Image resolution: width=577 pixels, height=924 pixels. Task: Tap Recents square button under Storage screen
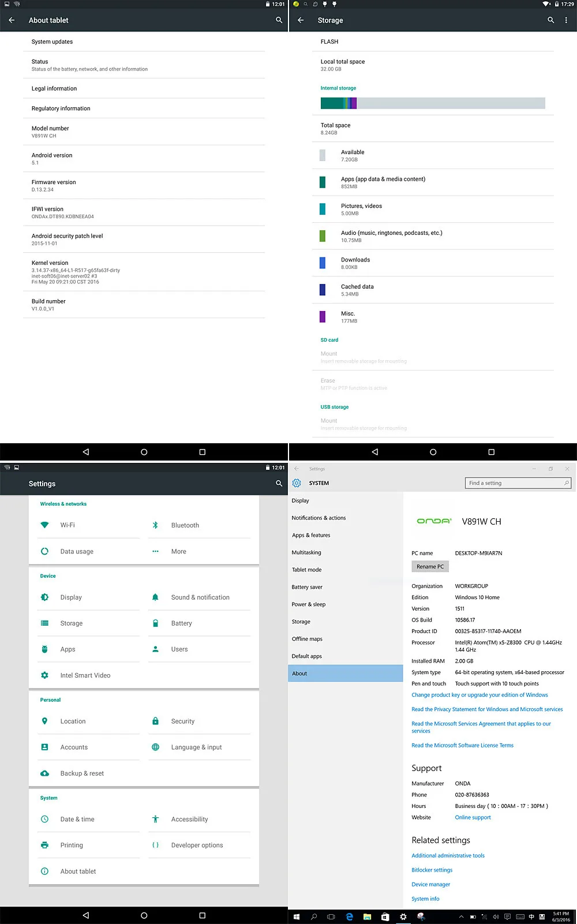(x=492, y=452)
